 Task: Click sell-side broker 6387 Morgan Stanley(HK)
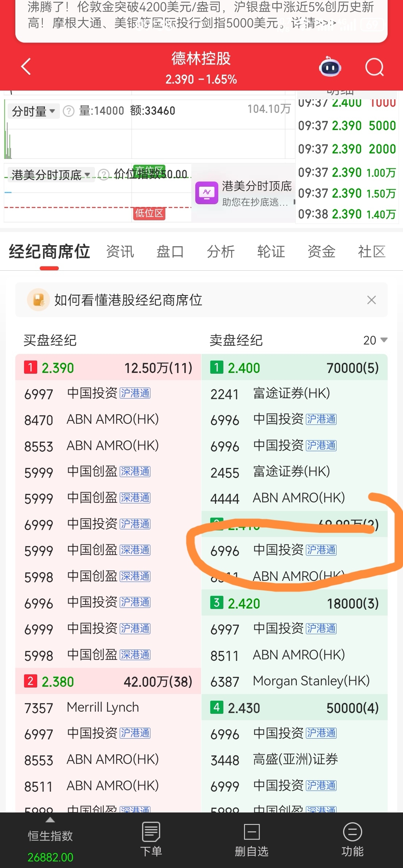click(x=294, y=681)
